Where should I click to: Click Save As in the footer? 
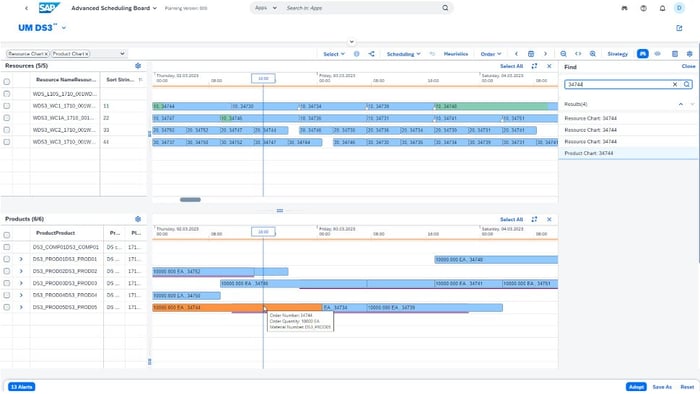pyautogui.click(x=662, y=387)
